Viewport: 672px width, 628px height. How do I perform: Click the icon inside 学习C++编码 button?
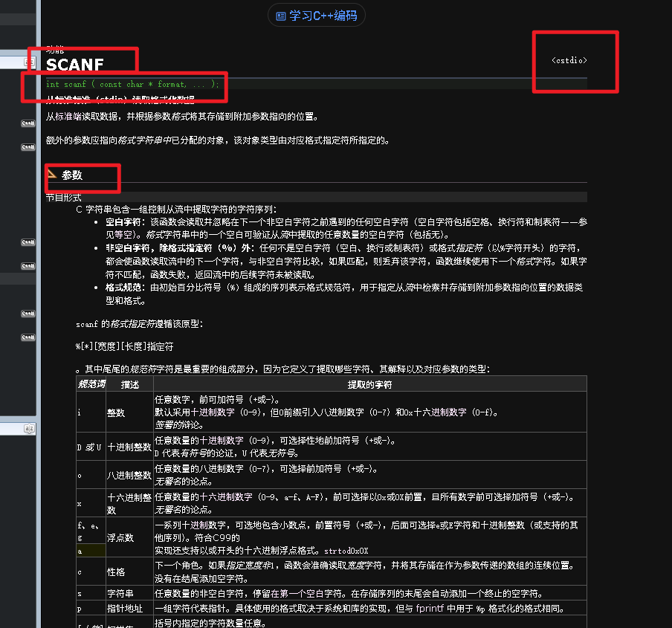(281, 16)
